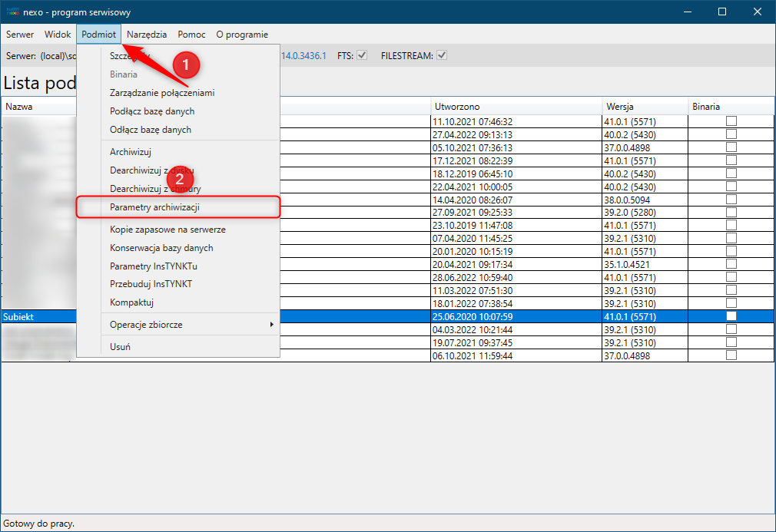This screenshot has width=776, height=532.
Task: Click the nexo app icon in title bar
Action: [12, 12]
